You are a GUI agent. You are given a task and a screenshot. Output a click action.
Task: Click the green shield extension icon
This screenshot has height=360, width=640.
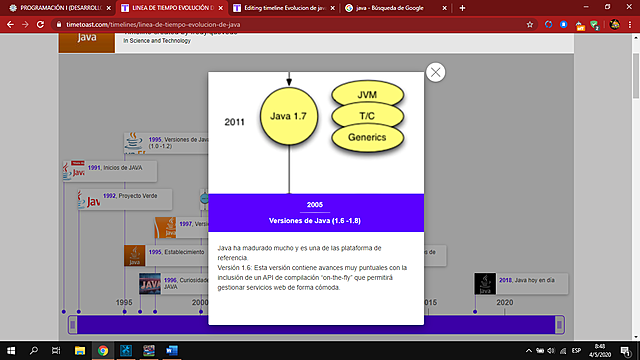(x=595, y=25)
